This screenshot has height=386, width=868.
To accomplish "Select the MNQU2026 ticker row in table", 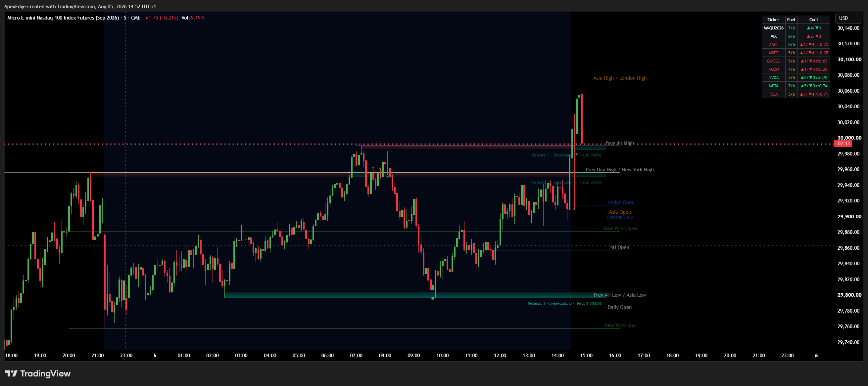I will (796, 28).
